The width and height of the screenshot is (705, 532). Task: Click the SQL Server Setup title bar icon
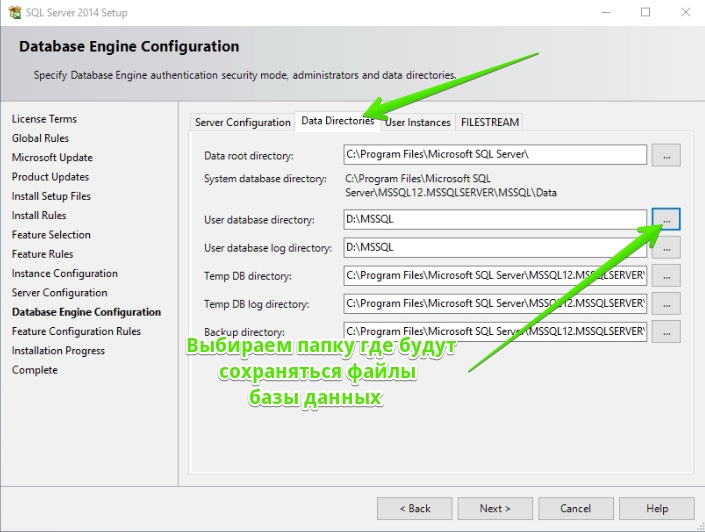(15, 12)
